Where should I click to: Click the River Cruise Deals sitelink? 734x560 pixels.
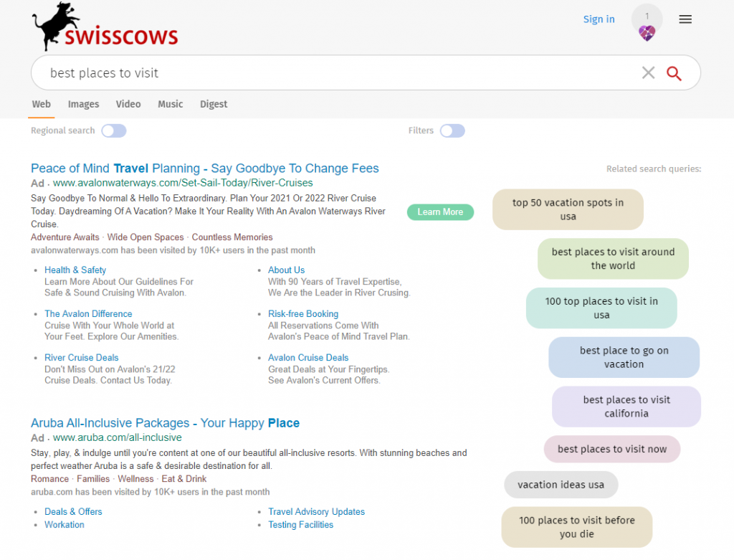click(81, 358)
